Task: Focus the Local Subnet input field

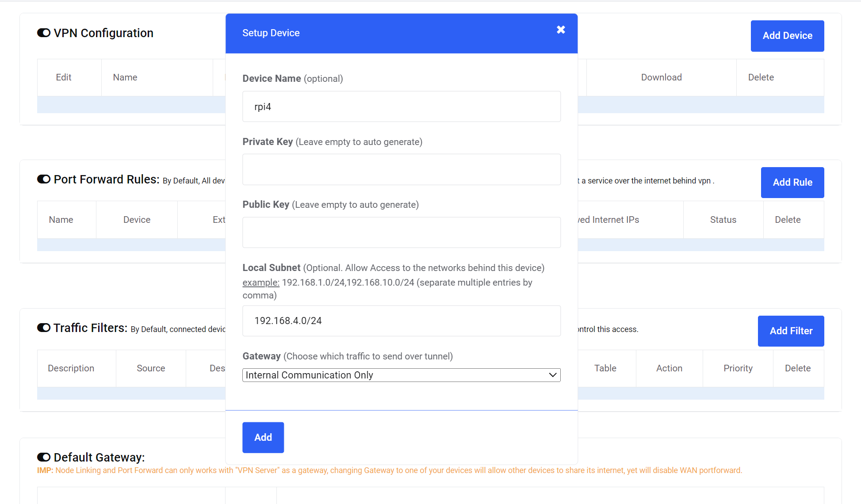Action: (x=401, y=321)
